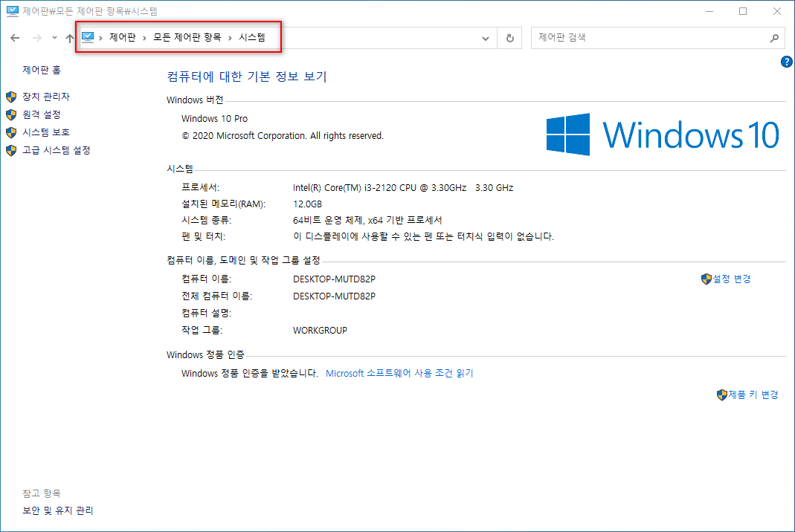Open 원격 설정 link
This screenshot has width=795, height=532.
point(42,114)
